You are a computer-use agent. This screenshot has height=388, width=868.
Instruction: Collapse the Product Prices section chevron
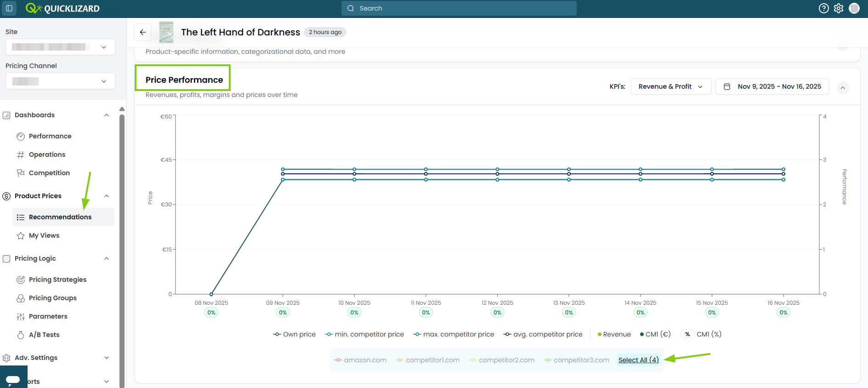tap(107, 196)
